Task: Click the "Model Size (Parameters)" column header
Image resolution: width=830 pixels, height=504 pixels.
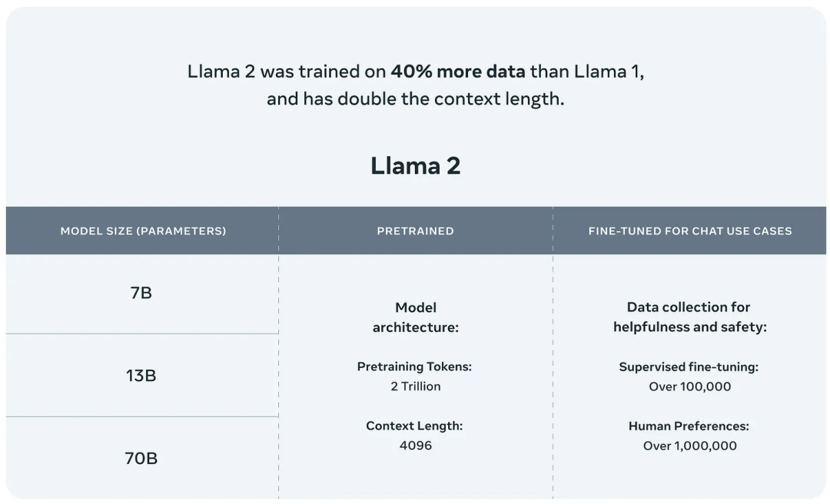Action: pos(143,230)
